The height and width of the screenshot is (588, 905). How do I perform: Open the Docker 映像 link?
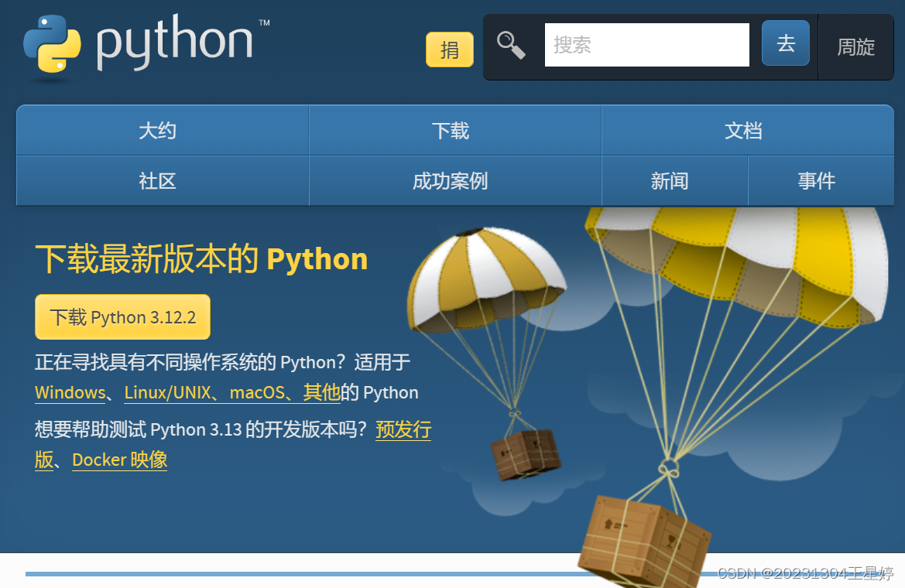118,460
